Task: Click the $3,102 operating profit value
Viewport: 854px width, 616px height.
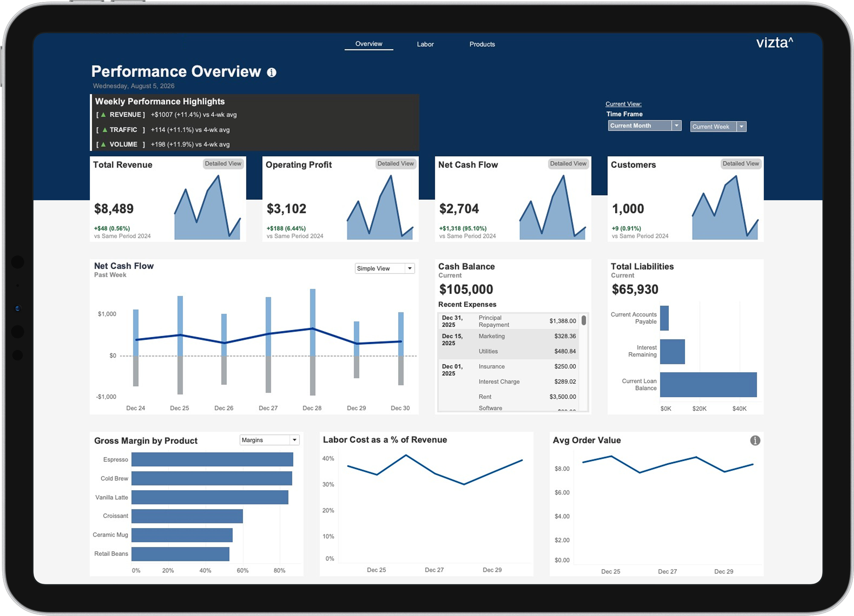Action: 287,209
